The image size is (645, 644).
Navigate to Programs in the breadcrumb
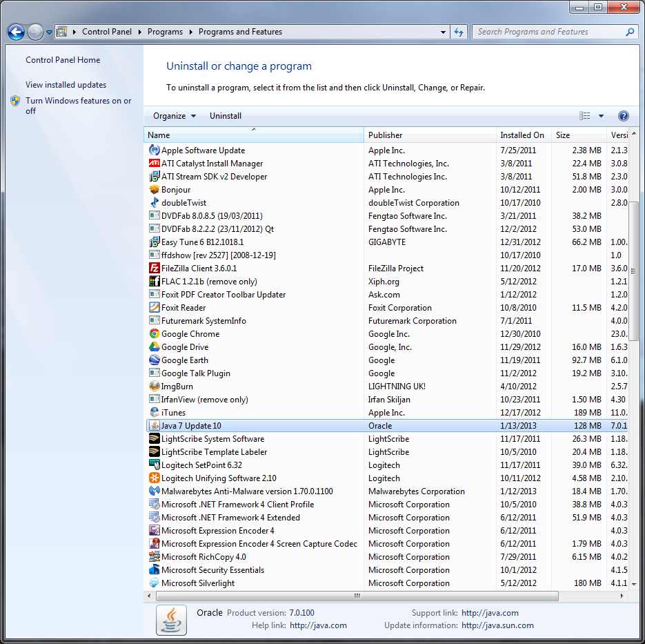click(x=165, y=31)
